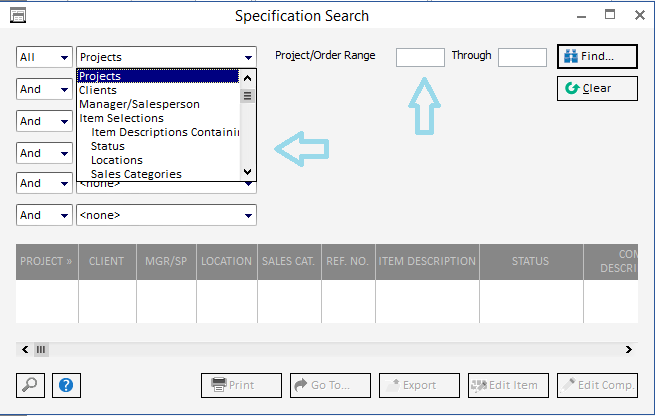655x416 pixels.
Task: Click the Export button
Action: 419,385
